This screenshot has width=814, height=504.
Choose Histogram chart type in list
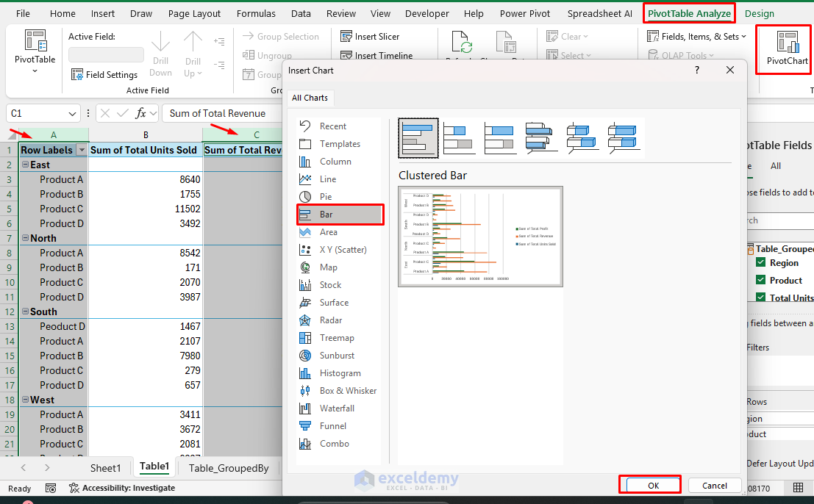click(340, 372)
